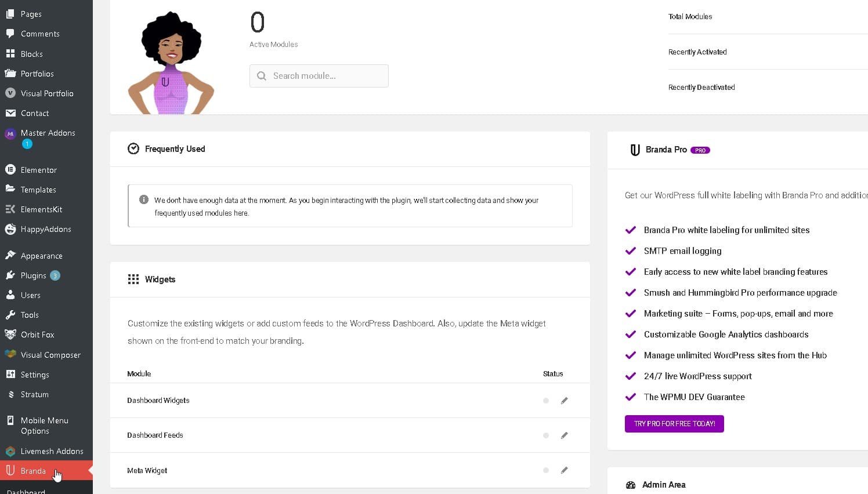Click the pencil icon for Dashboard Feeds
868x494 pixels.
pos(564,435)
